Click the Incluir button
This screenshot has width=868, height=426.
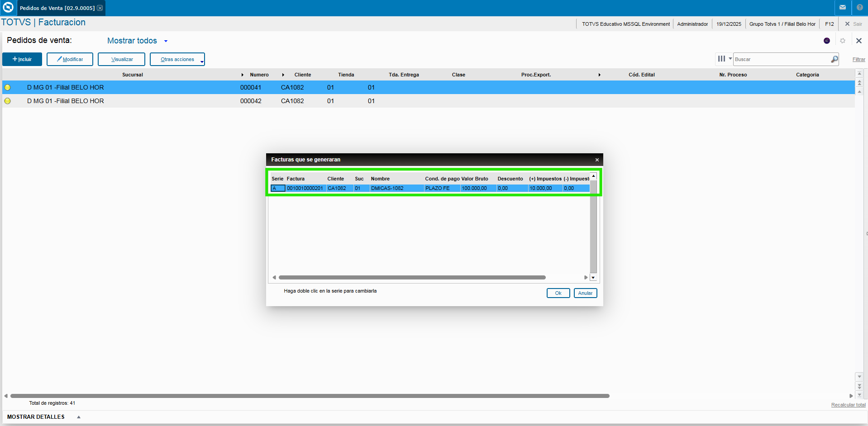coord(22,59)
